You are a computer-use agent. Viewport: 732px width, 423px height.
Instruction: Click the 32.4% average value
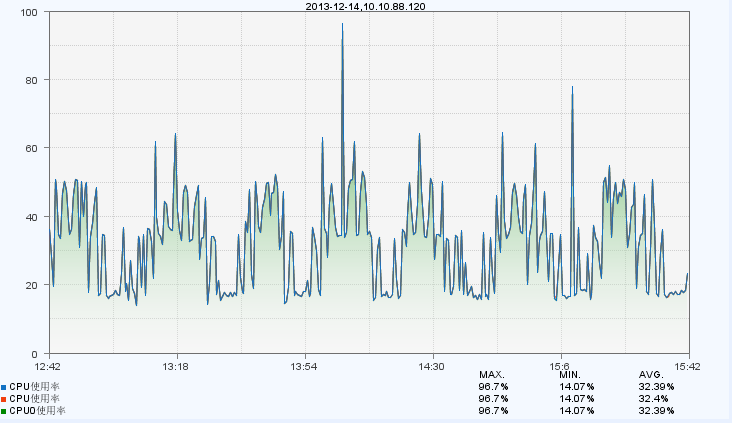653,398
